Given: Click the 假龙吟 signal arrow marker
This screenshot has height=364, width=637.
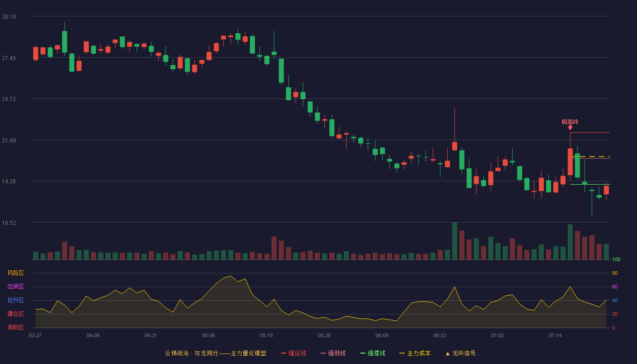Looking at the screenshot, I should pyautogui.click(x=570, y=128).
